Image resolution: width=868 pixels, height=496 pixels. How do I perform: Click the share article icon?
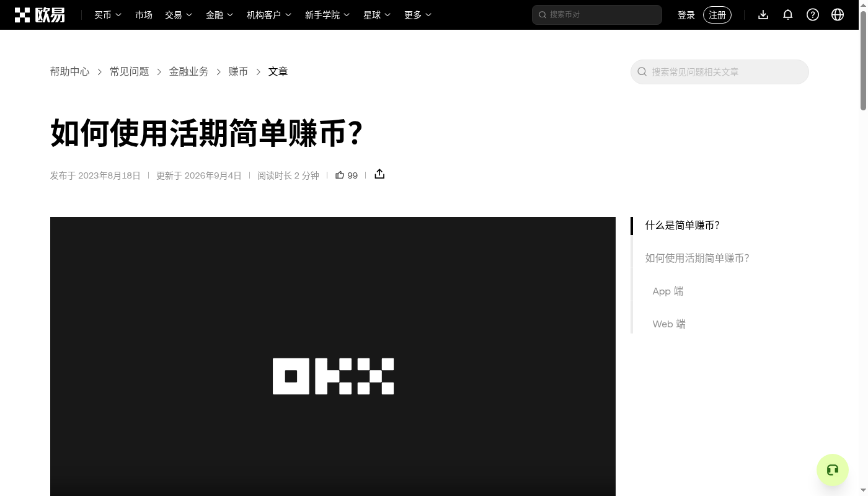379,174
